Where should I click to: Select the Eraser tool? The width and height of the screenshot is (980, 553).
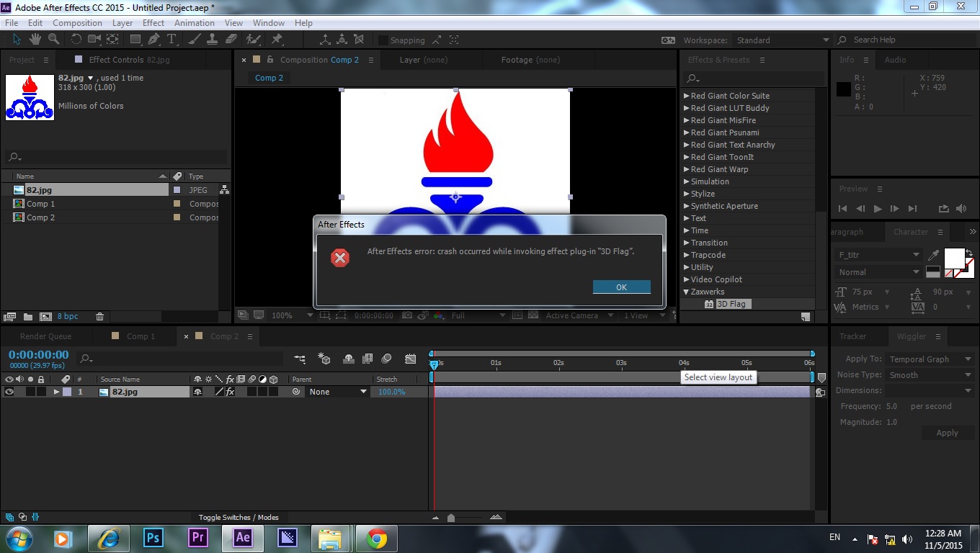point(231,40)
